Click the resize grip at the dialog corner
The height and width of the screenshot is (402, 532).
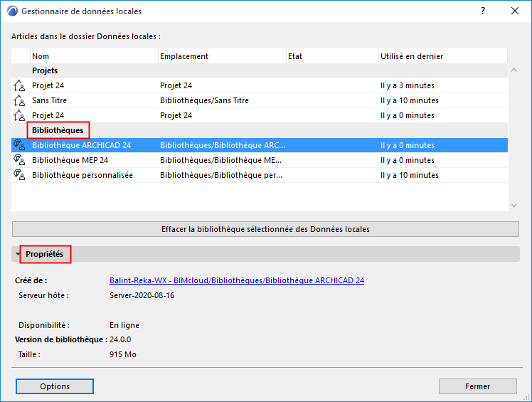(x=526, y=397)
